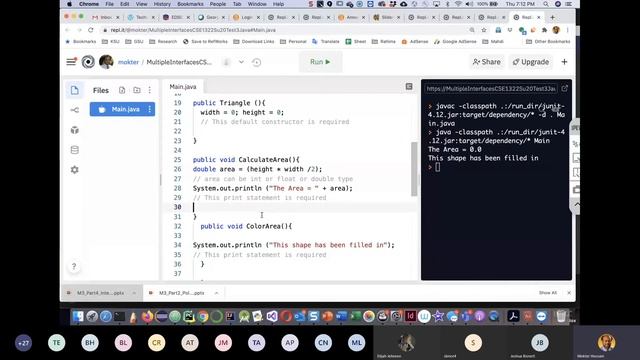Viewport: 640px width, 360px height.
Task: Click Save to RefWorks bookmark
Action: pyautogui.click(x=205, y=42)
